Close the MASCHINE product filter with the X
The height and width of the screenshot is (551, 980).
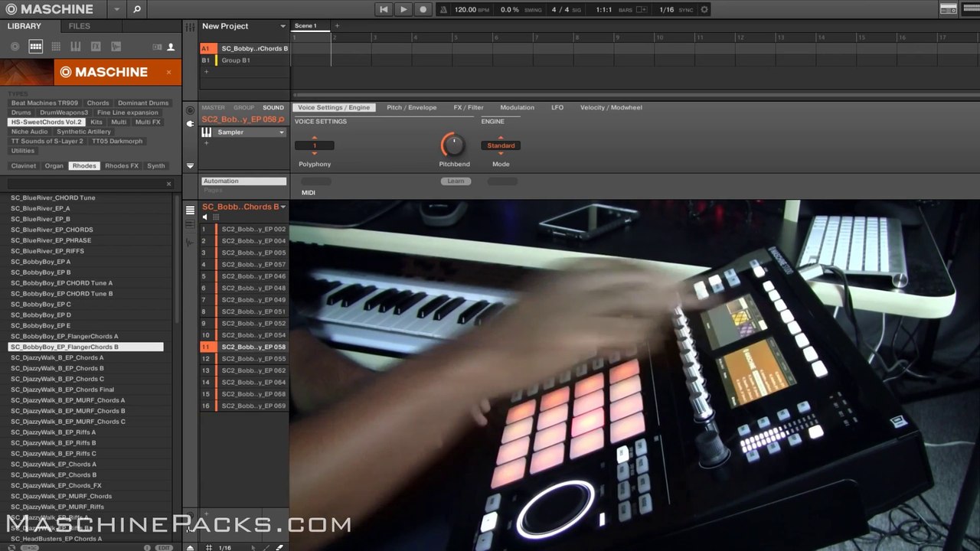(169, 72)
